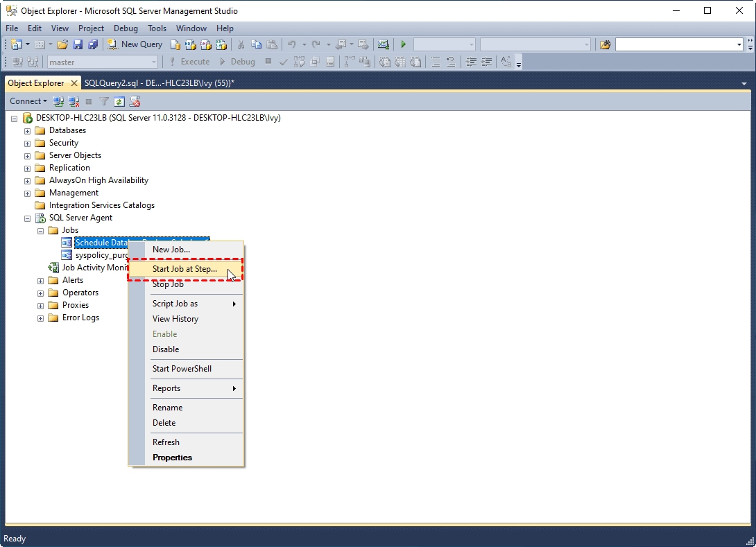
Task: Expand the Management folder
Action: [x=28, y=193]
